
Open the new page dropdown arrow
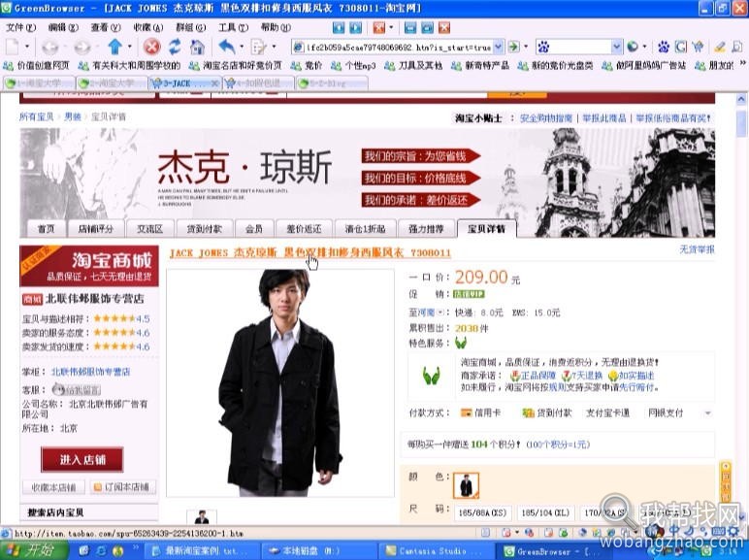pyautogui.click(x=27, y=47)
